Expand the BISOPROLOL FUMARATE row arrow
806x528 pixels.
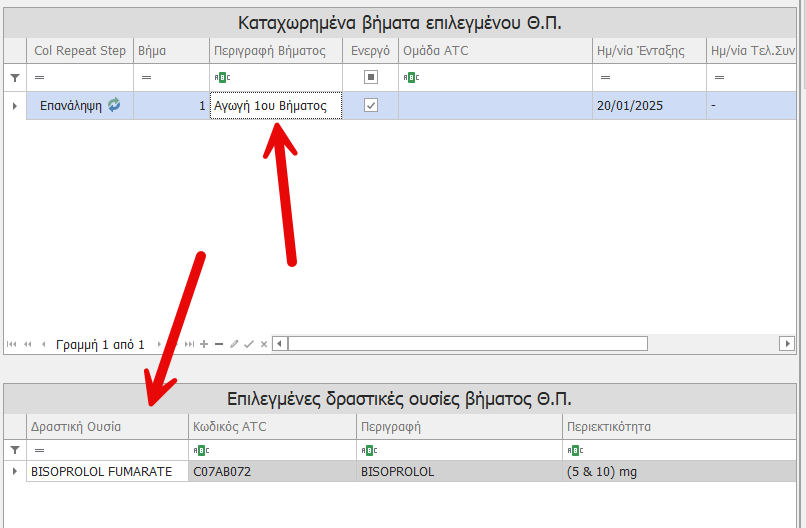coord(14,472)
